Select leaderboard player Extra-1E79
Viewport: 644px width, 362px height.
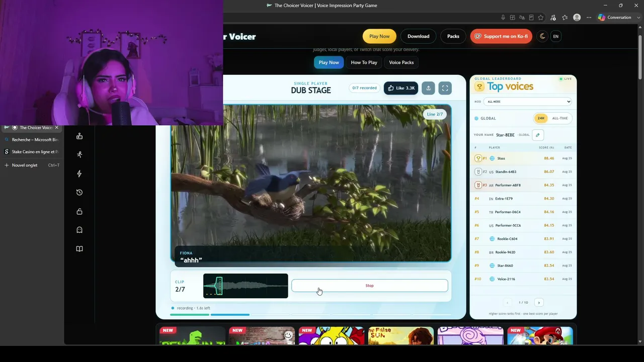(523, 199)
